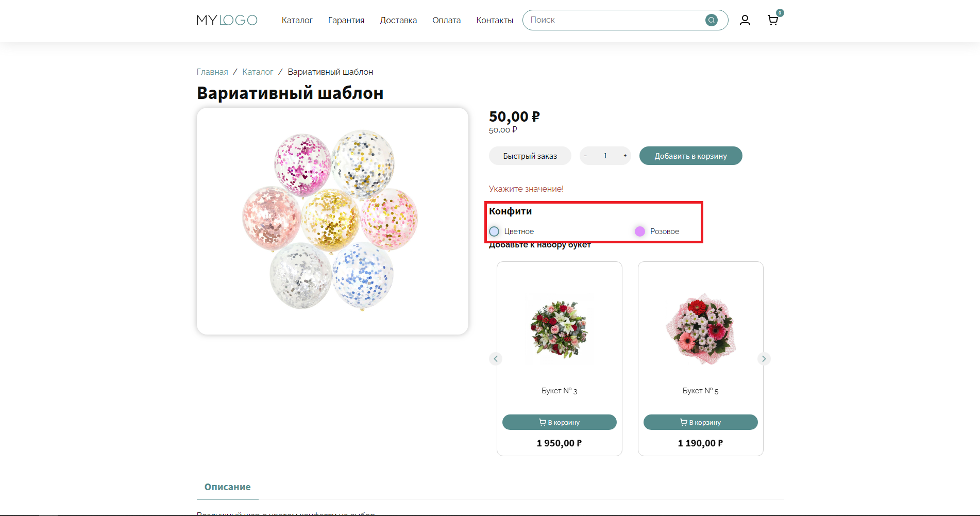This screenshot has width=980, height=516.
Task: Show previous bouquet in carousel
Action: click(496, 359)
